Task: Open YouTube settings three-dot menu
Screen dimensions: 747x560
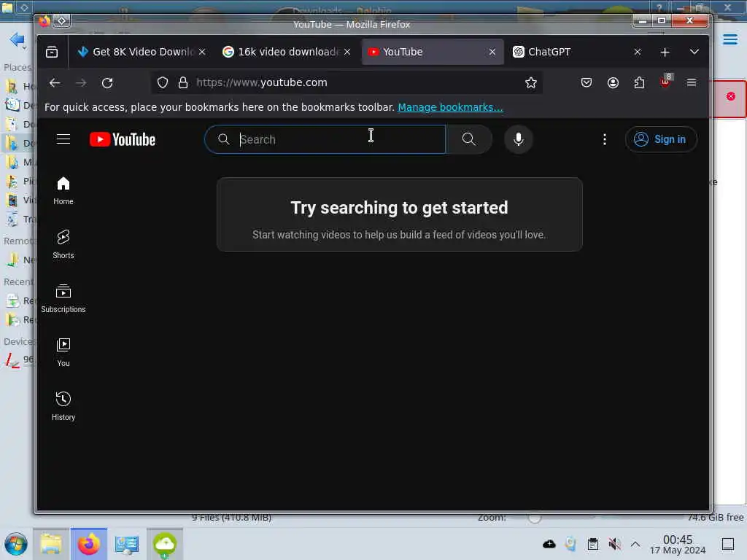Action: tap(605, 139)
